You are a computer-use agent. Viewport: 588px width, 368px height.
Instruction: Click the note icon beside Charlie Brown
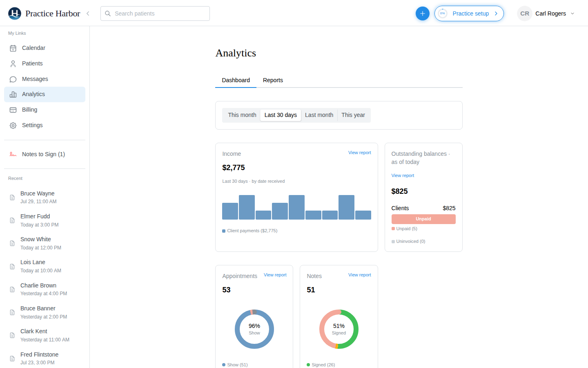[x=12, y=289]
